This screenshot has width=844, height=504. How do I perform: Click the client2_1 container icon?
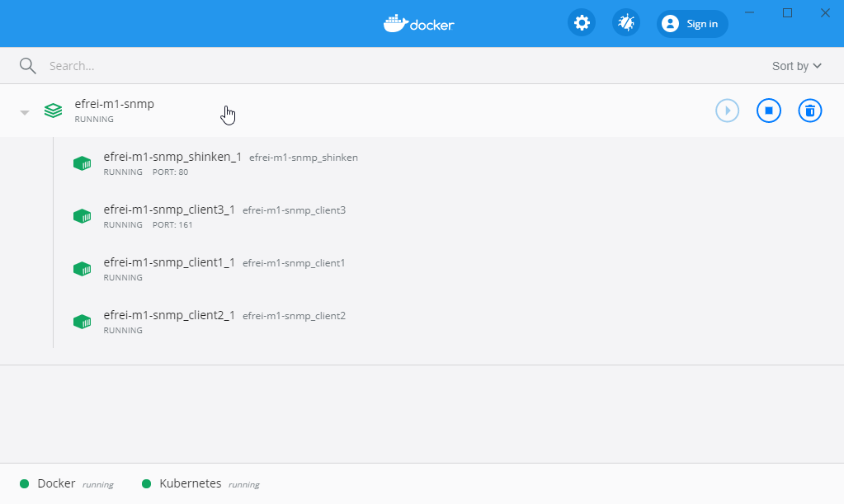click(83, 322)
